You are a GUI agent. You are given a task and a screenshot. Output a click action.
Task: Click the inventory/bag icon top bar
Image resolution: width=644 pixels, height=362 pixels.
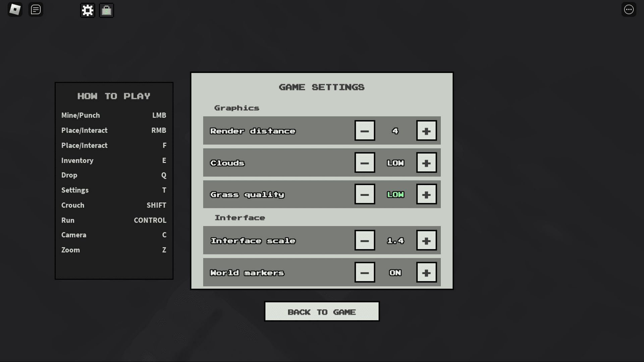tap(106, 10)
